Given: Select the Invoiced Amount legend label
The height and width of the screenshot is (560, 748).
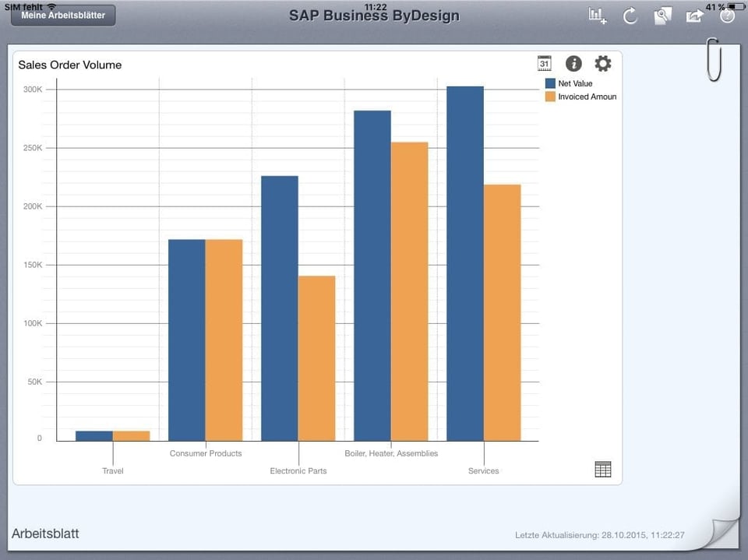Looking at the screenshot, I should point(587,97).
